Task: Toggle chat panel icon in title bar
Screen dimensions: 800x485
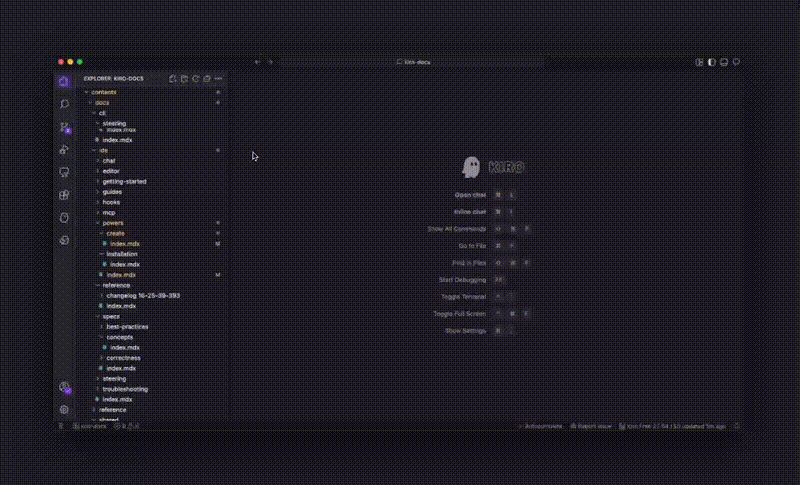Action: click(x=736, y=62)
